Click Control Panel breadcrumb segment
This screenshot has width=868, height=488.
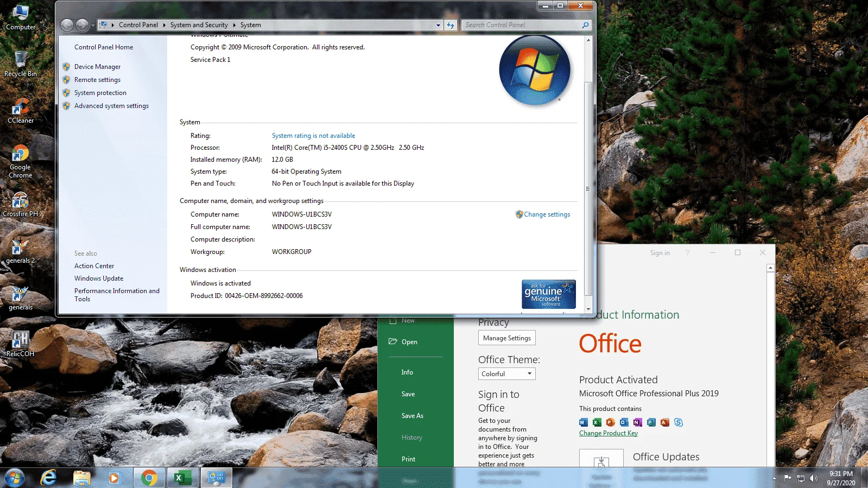138,25
